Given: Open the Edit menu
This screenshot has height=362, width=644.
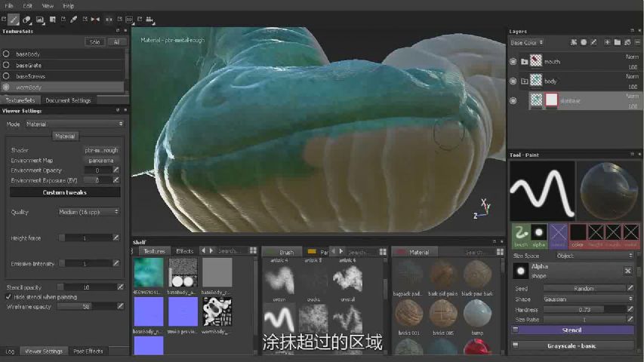Looking at the screenshot, I should (x=27, y=6).
